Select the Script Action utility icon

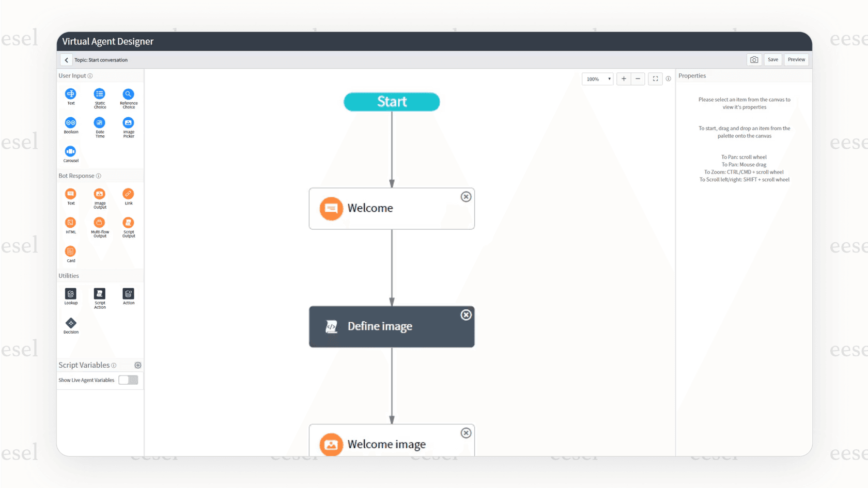tap(100, 294)
